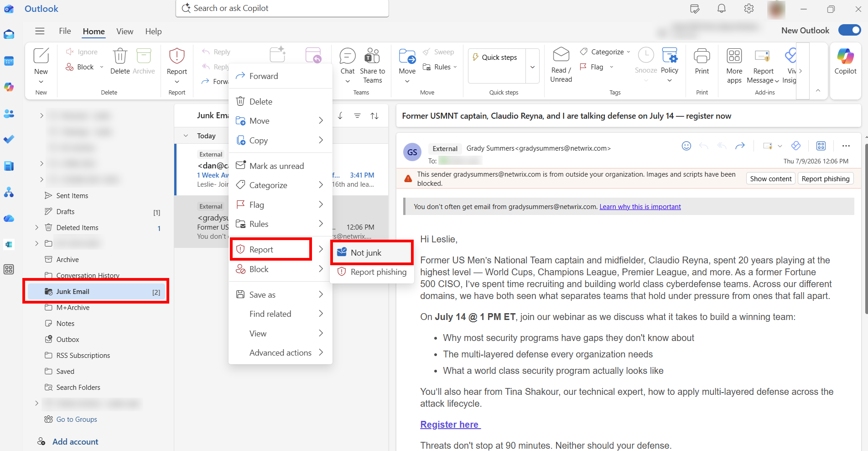
Task: Open the Help ribbon tab
Action: 153,31
